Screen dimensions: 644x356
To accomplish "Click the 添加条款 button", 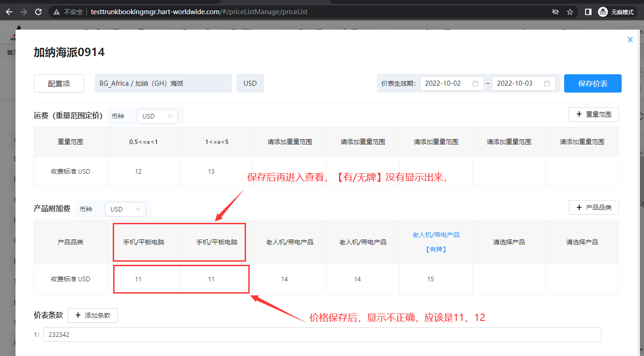I will (93, 315).
